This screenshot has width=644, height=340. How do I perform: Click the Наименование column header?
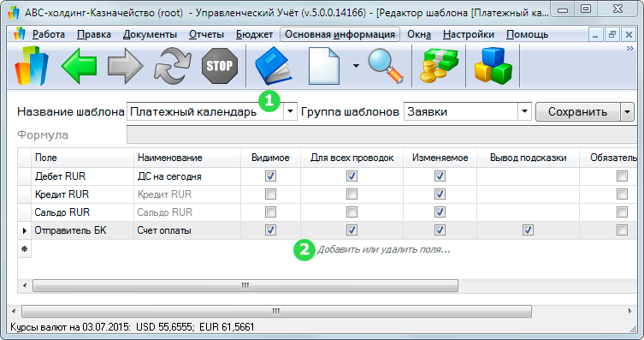[187, 158]
